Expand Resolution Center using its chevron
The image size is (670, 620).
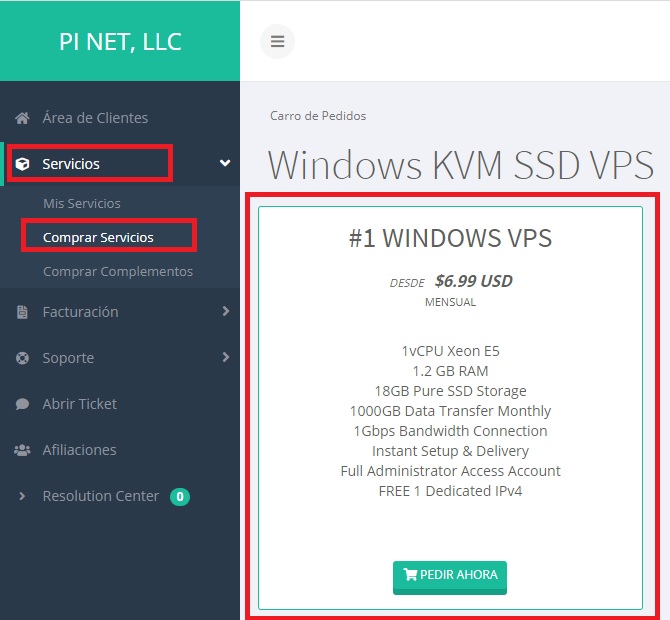click(x=22, y=496)
